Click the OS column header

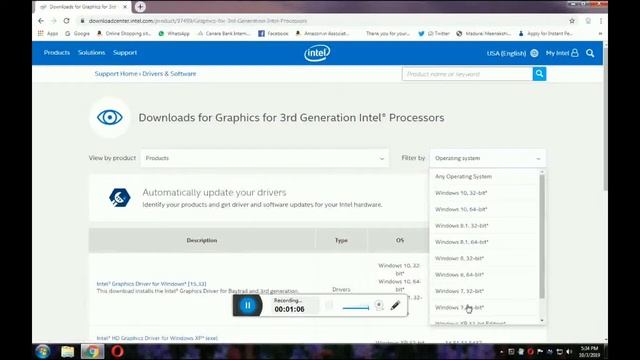coord(400,240)
